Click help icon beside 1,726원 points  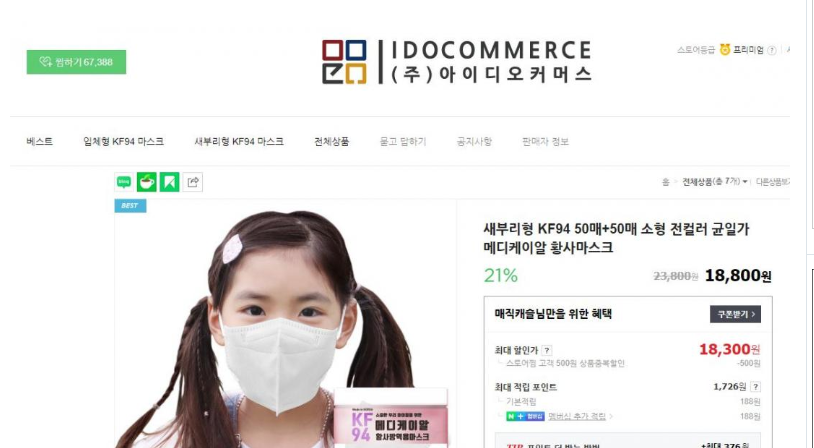tap(755, 387)
